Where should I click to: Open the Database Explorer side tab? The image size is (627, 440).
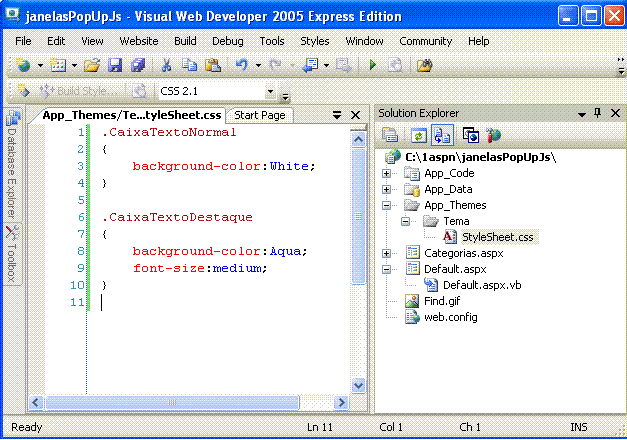point(12,164)
